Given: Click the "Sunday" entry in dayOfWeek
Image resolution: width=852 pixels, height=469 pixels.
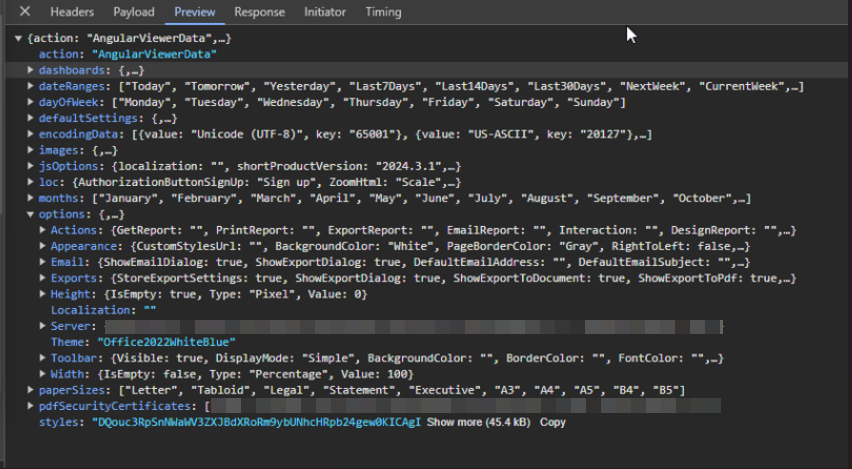Looking at the screenshot, I should pyautogui.click(x=595, y=102).
